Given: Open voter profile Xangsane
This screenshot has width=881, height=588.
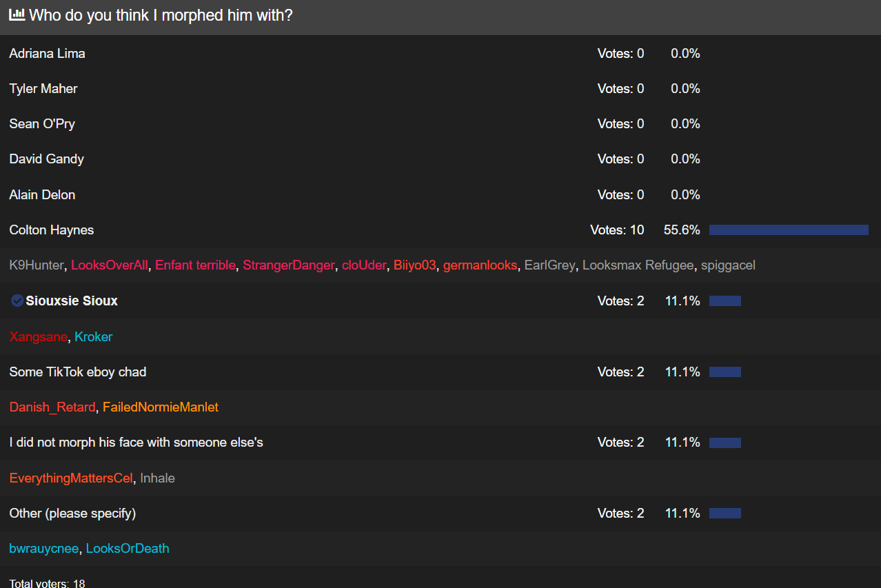Looking at the screenshot, I should 39,337.
